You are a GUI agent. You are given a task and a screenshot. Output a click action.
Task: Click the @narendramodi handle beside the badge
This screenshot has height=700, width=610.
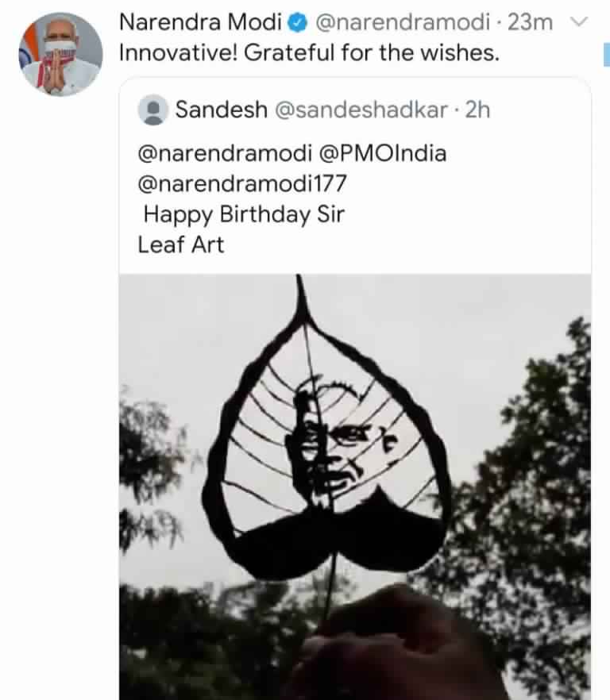pyautogui.click(x=403, y=23)
